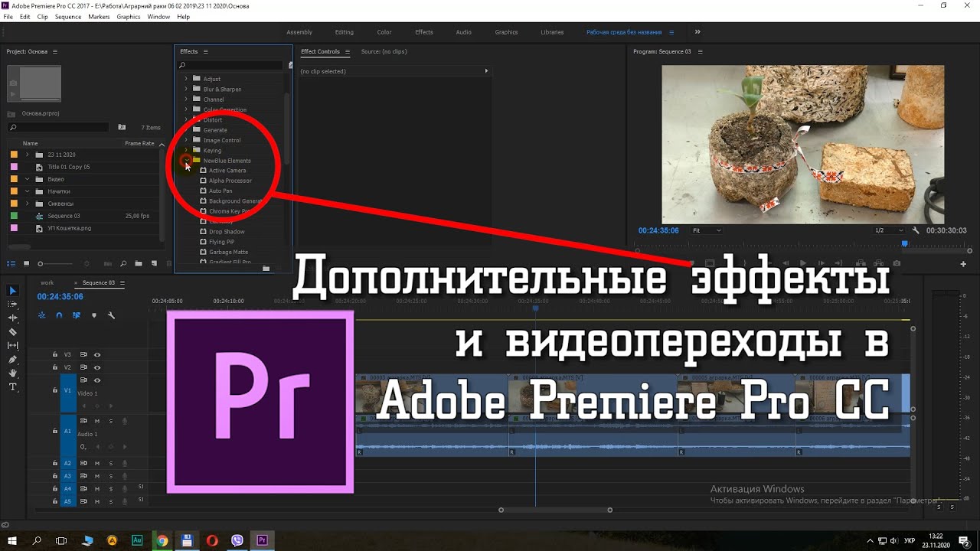Mute audio track A2
Image resolution: width=980 pixels, height=551 pixels.
97,463
